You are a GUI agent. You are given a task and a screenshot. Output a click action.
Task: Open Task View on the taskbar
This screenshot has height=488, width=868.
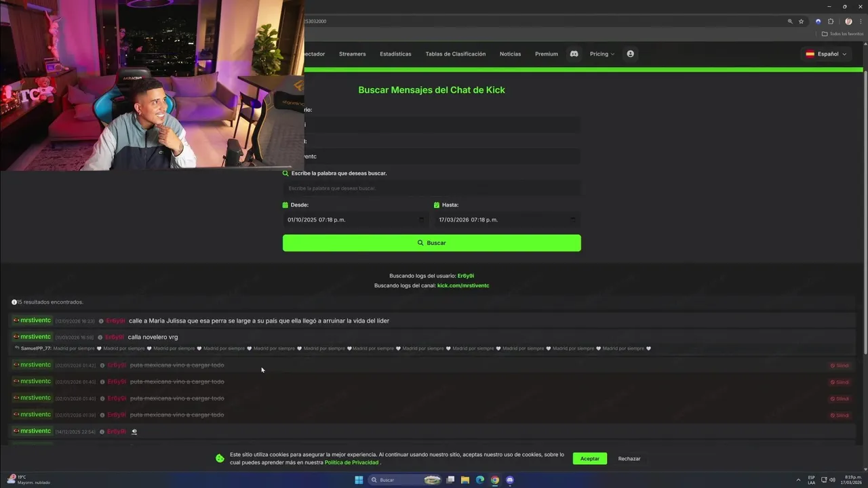point(450,480)
